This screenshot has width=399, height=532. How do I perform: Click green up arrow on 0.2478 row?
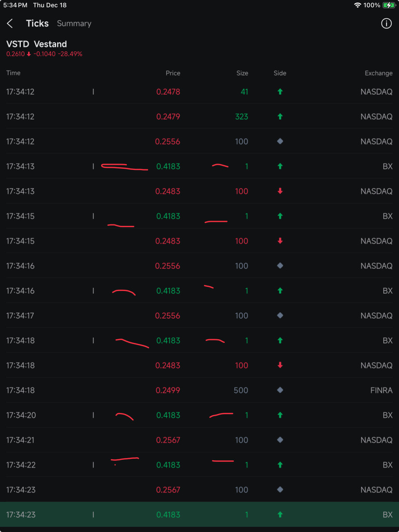(x=280, y=91)
